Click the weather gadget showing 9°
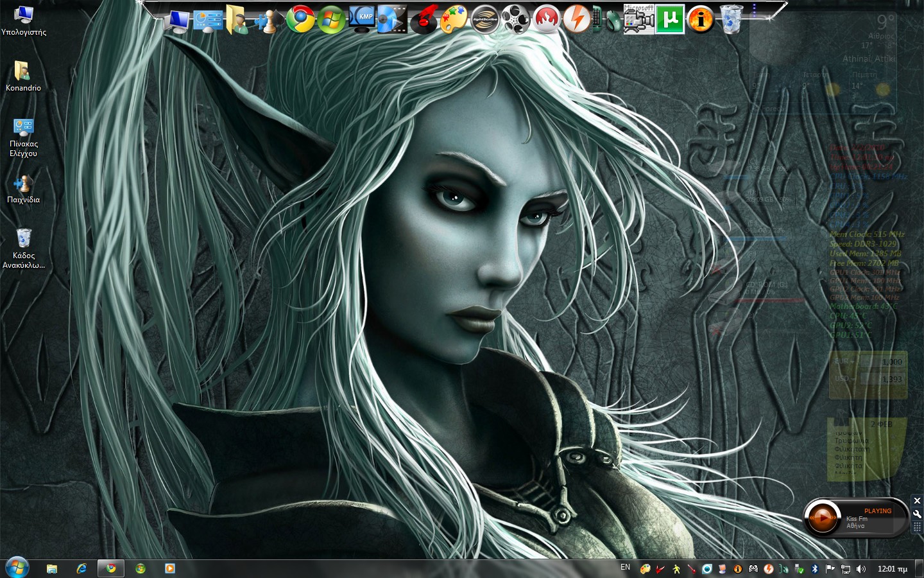The width and height of the screenshot is (924, 578). pyautogui.click(x=824, y=64)
